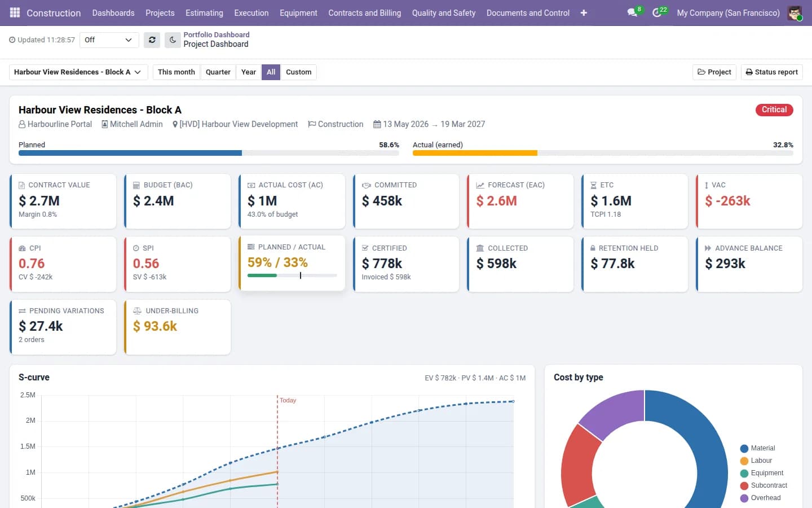Click the blue Planned progress bar

[130, 153]
